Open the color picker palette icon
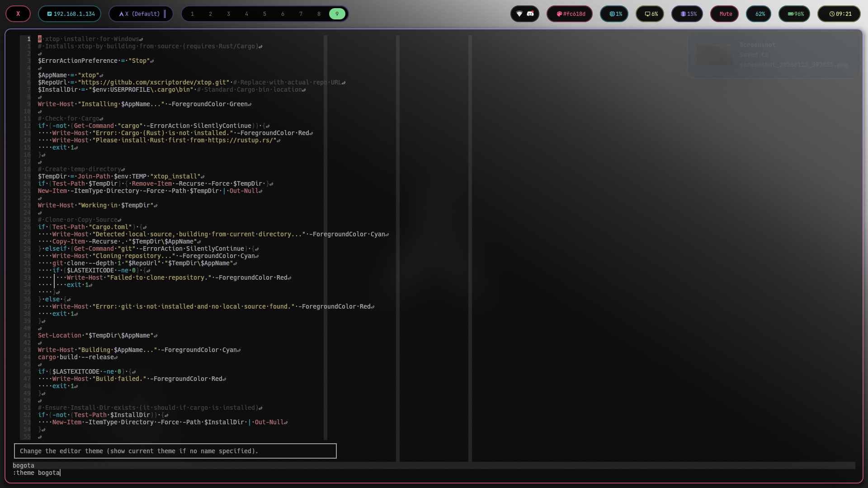The width and height of the screenshot is (868, 488). [559, 14]
